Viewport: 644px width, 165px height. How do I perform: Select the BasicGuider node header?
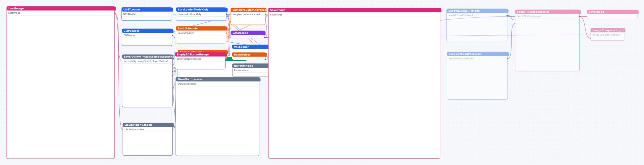249,55
